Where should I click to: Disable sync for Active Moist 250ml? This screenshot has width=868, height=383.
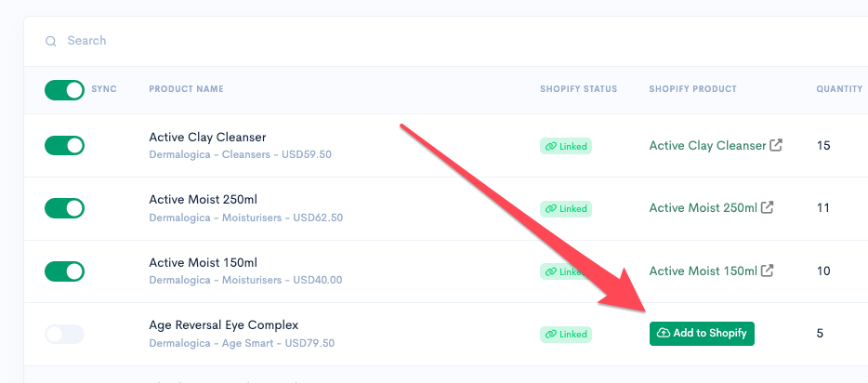[x=64, y=208]
